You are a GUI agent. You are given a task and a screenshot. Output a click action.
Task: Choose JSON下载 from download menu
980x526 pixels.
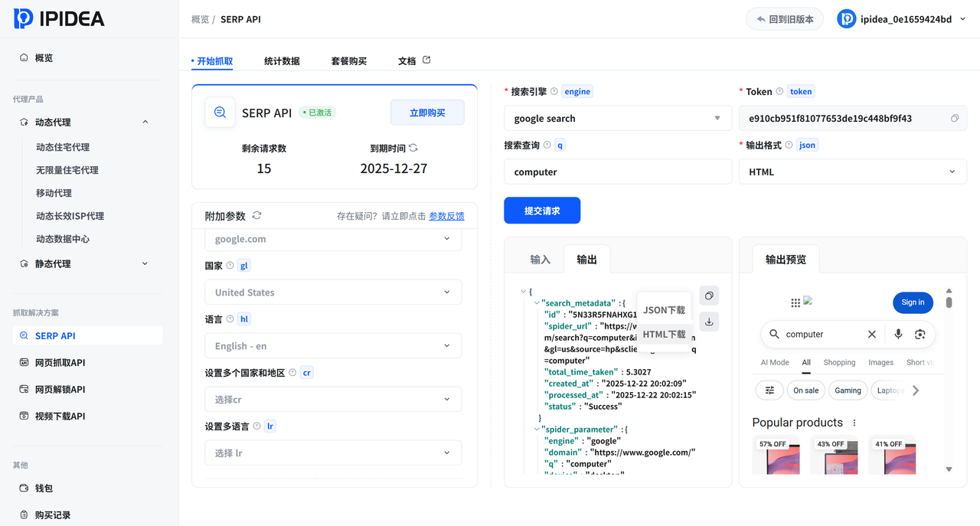point(665,310)
